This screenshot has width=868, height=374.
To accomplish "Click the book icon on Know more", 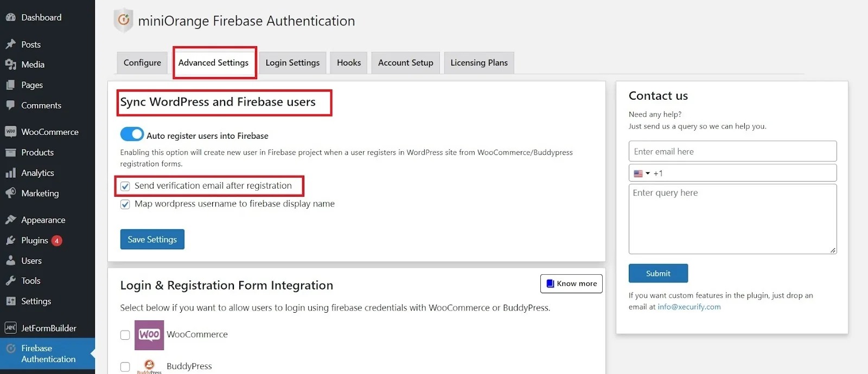I will point(550,283).
